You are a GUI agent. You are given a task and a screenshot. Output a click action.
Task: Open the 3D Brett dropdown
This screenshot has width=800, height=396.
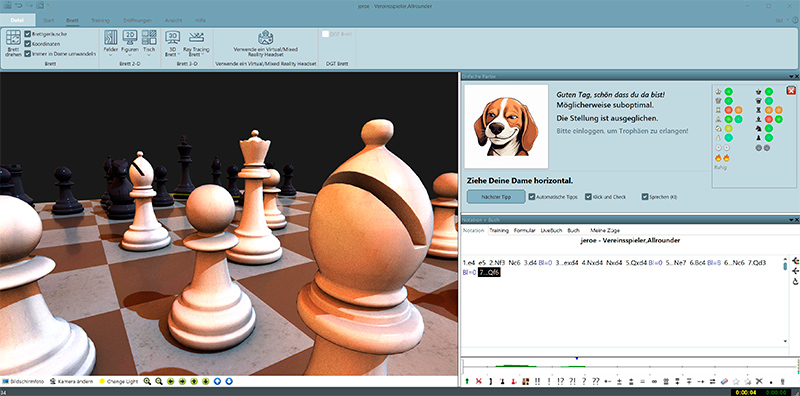click(x=172, y=44)
